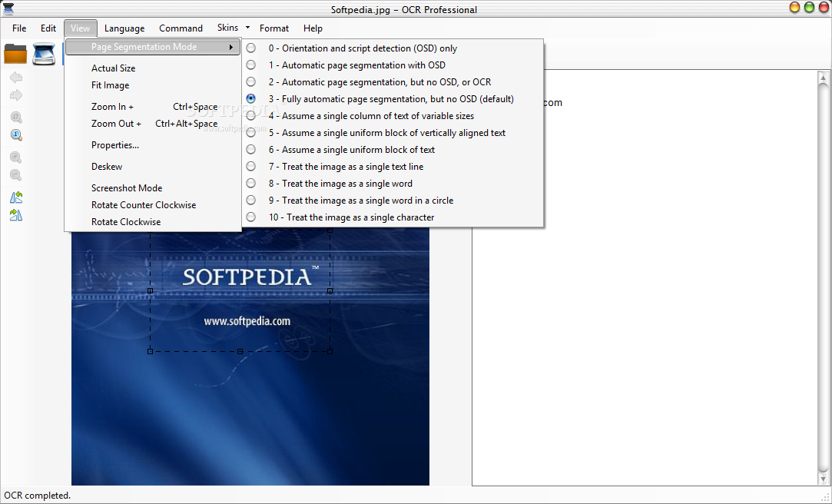
Task: Select mode 7 single text line
Action: pyautogui.click(x=393, y=167)
